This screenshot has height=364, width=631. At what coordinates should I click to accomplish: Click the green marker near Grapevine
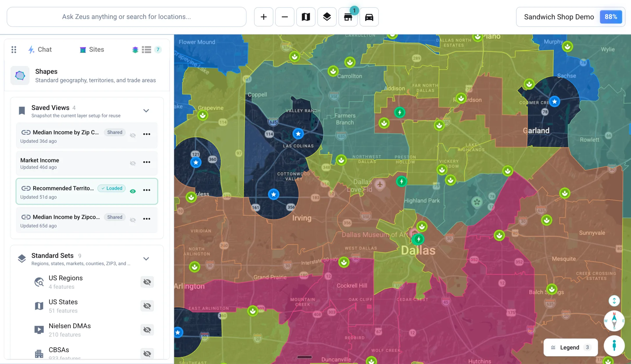pyautogui.click(x=202, y=115)
